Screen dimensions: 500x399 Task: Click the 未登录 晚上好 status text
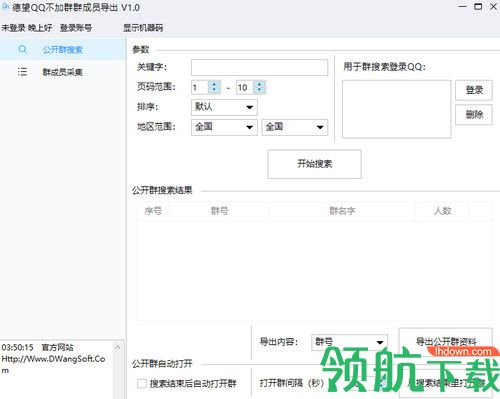coord(27,28)
